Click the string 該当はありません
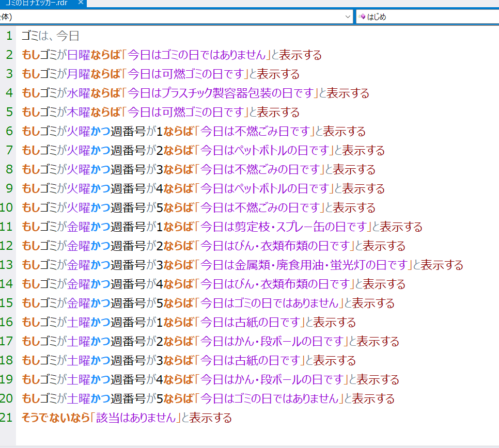Screen dimensions: 499x448 point(136,418)
